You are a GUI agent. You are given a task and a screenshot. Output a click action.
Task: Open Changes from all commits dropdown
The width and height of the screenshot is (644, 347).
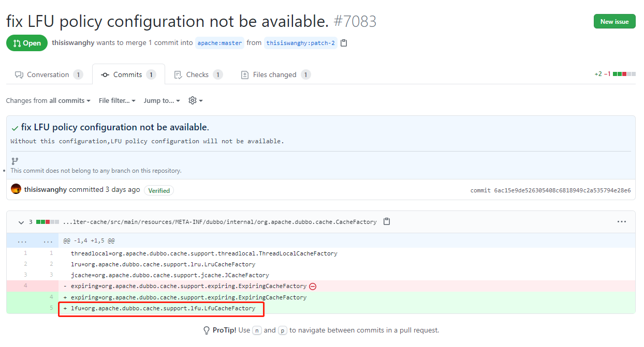click(48, 100)
